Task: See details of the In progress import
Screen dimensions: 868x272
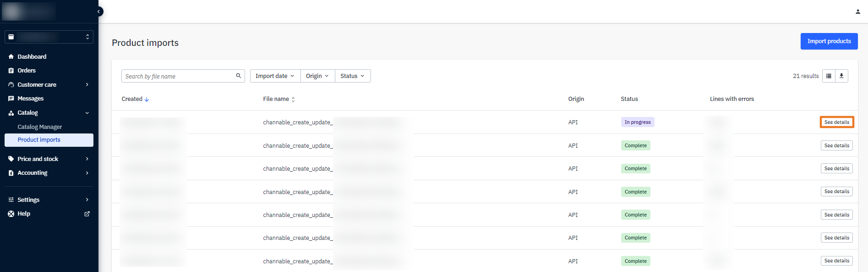Action: (836, 122)
